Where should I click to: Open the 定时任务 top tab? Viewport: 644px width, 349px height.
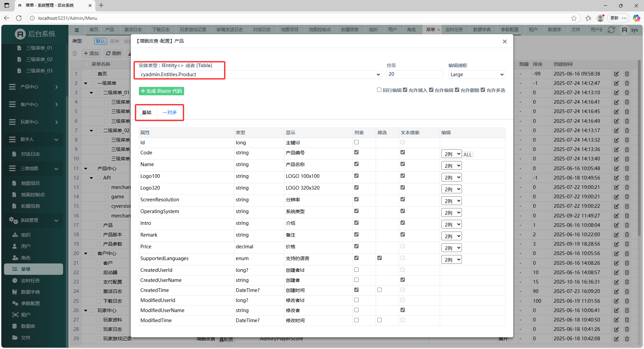coord(454,30)
